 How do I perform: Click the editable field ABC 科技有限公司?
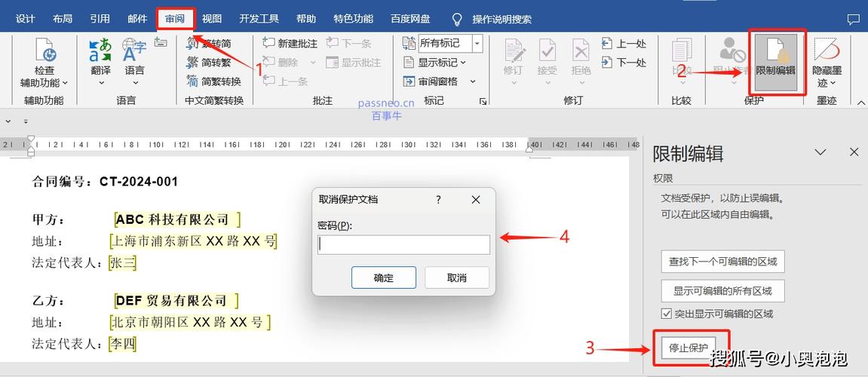point(177,219)
